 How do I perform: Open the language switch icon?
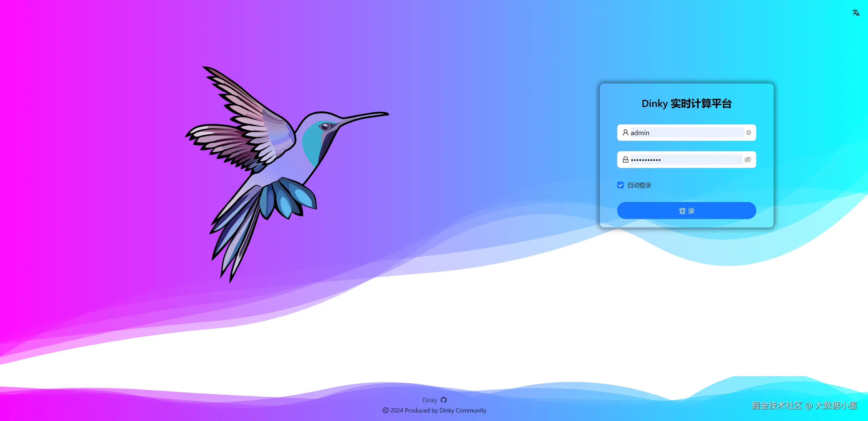pyautogui.click(x=856, y=13)
